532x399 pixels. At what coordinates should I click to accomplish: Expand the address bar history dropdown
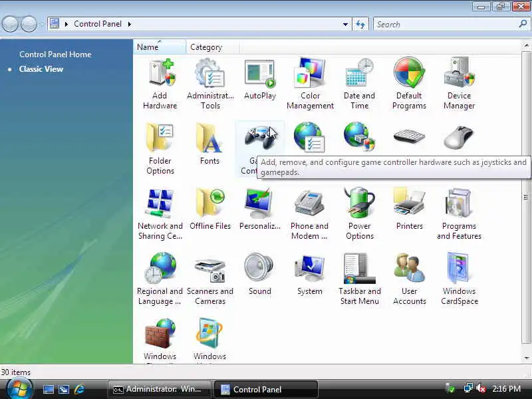[x=345, y=24]
